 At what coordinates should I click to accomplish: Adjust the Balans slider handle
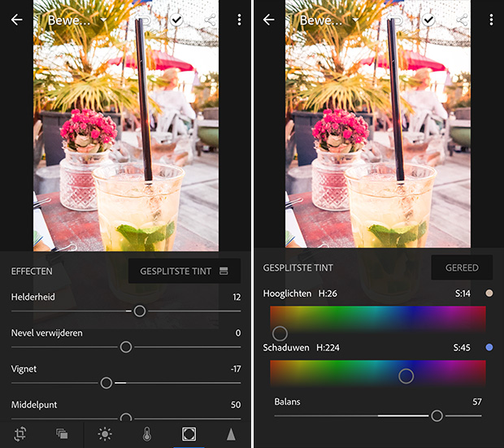point(437,415)
